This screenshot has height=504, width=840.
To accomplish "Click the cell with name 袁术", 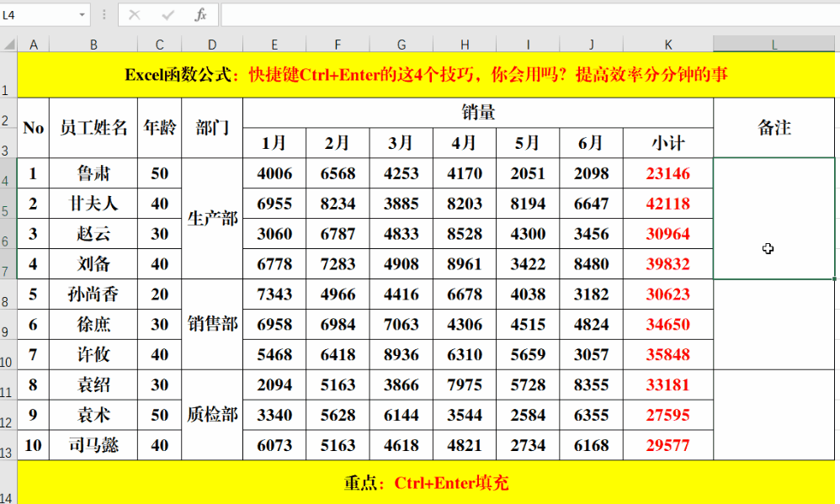I will 93,415.
